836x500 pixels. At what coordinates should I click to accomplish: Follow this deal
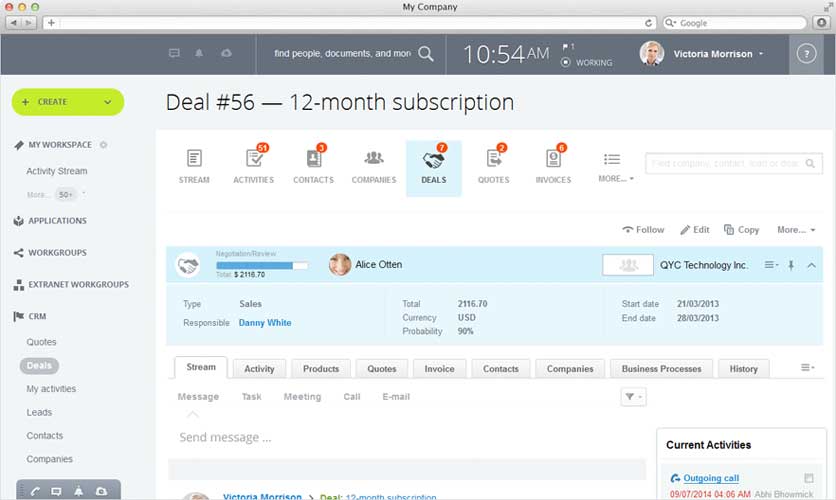pos(643,230)
